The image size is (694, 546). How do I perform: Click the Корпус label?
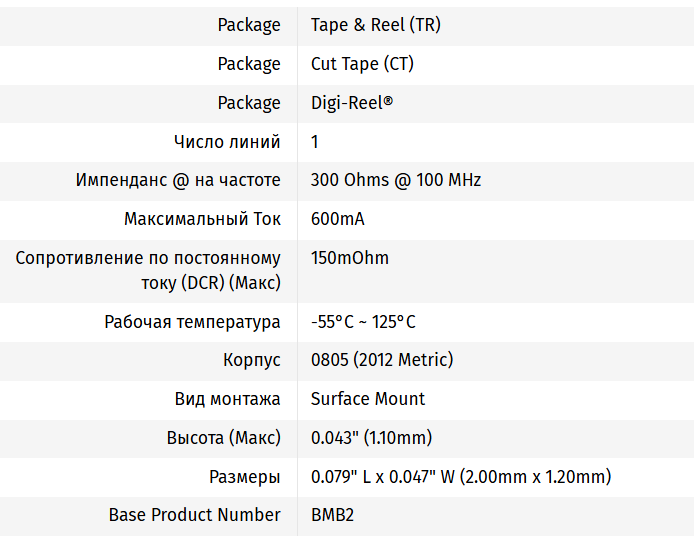[x=252, y=360]
